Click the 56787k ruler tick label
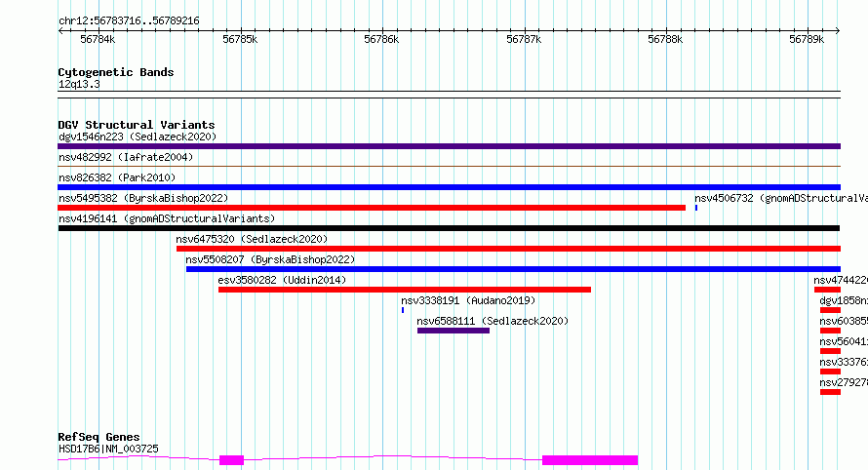Image resolution: width=868 pixels, height=470 pixels. [x=524, y=39]
